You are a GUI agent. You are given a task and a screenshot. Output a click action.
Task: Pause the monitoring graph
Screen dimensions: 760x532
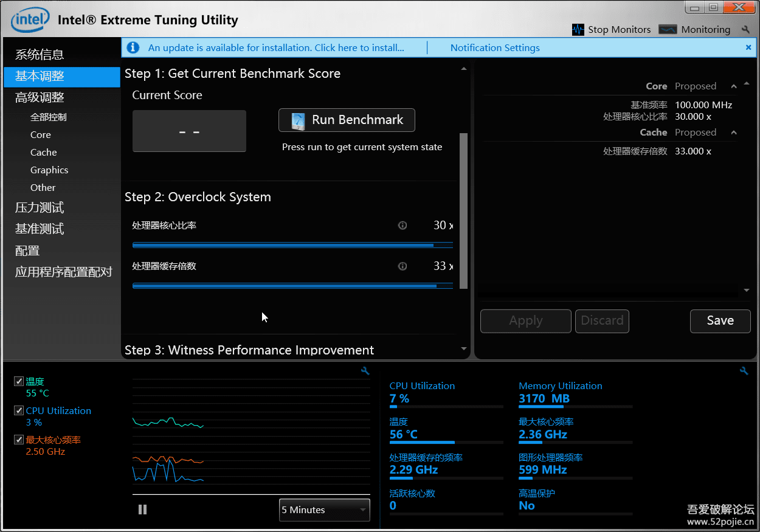[x=143, y=510]
